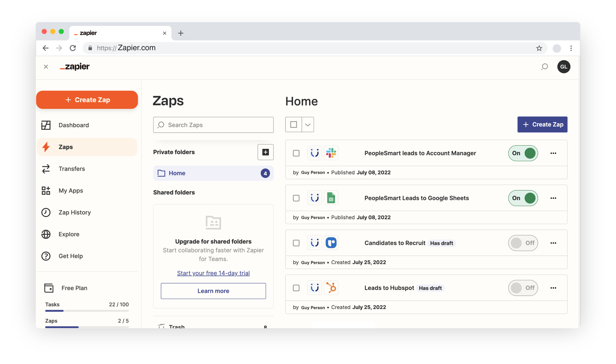Click the Recruit app icon

pyautogui.click(x=331, y=243)
